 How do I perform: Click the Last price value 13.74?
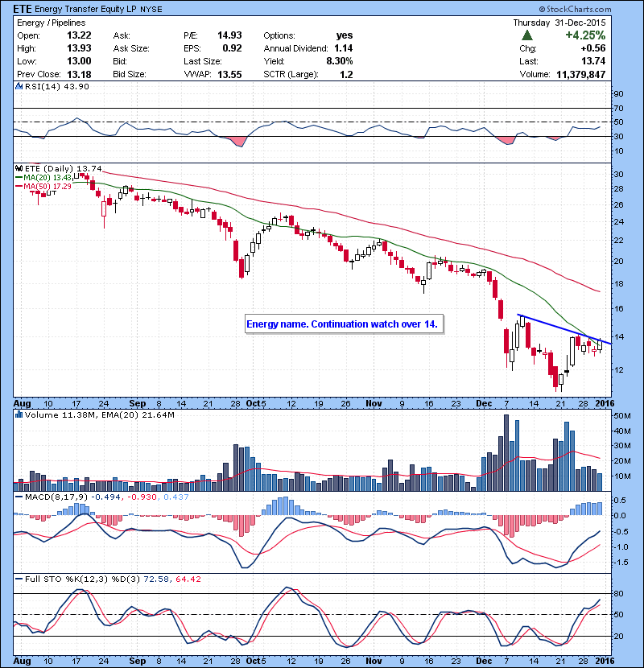593,61
